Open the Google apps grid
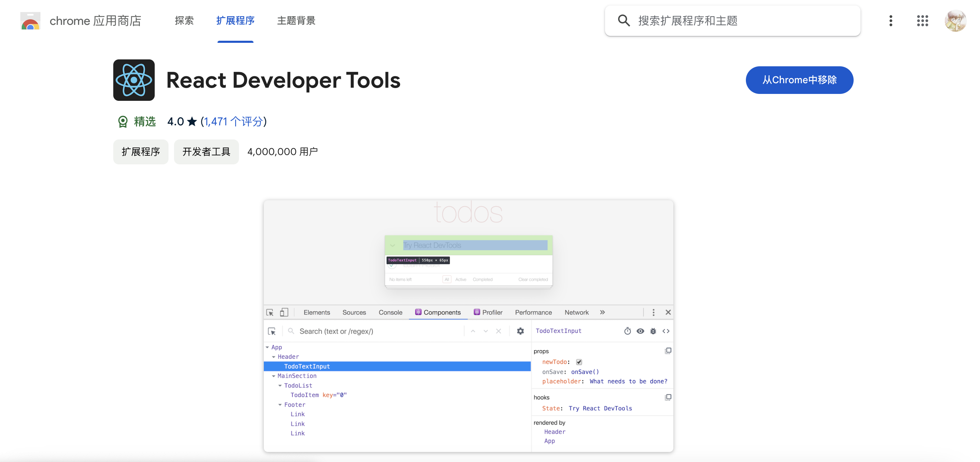 [x=922, y=21]
